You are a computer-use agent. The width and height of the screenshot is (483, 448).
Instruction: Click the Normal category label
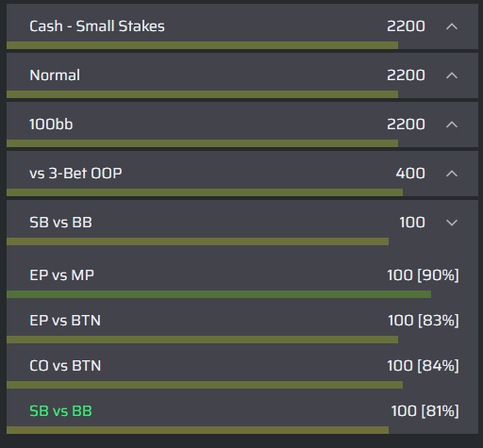55,75
